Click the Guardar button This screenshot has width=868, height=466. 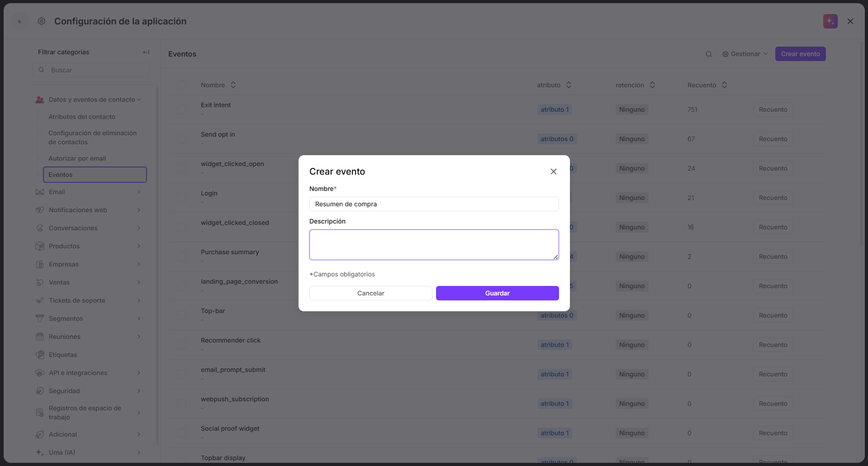[x=497, y=293]
